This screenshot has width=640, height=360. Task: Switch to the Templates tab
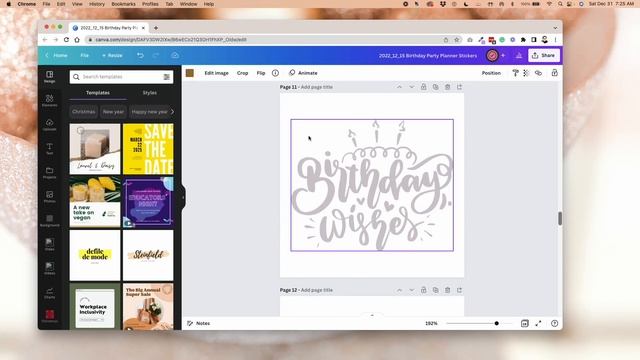coord(98,93)
